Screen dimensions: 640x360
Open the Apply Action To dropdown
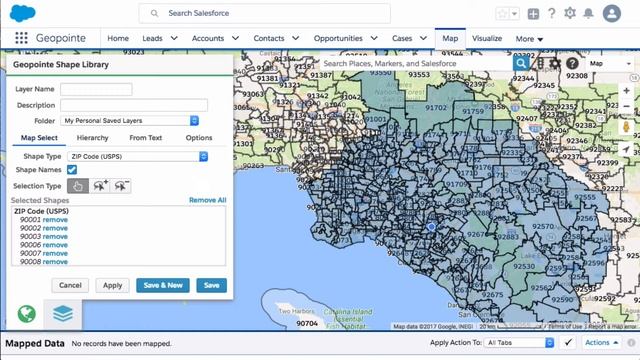point(519,343)
